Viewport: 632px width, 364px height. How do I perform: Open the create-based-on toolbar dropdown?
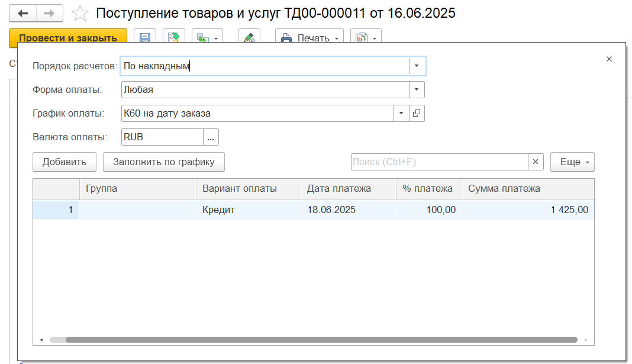tap(207, 38)
